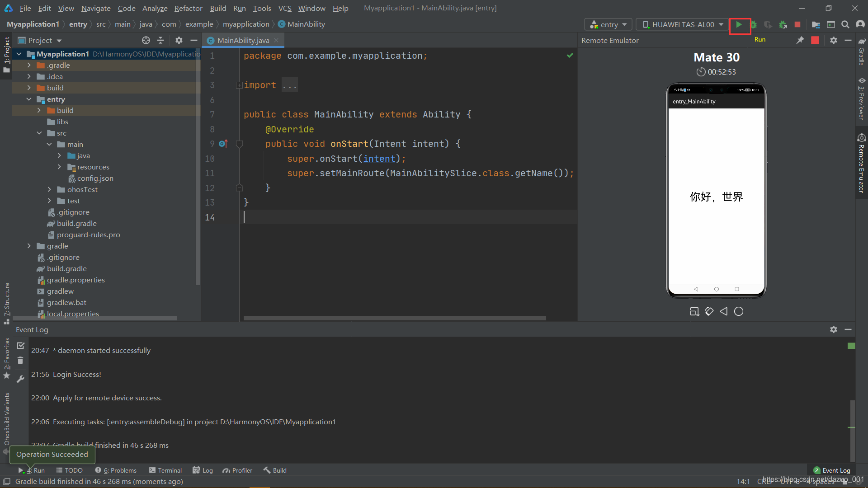Expand the java folder under main
Image resolution: width=868 pixels, height=488 pixels.
pos(59,155)
